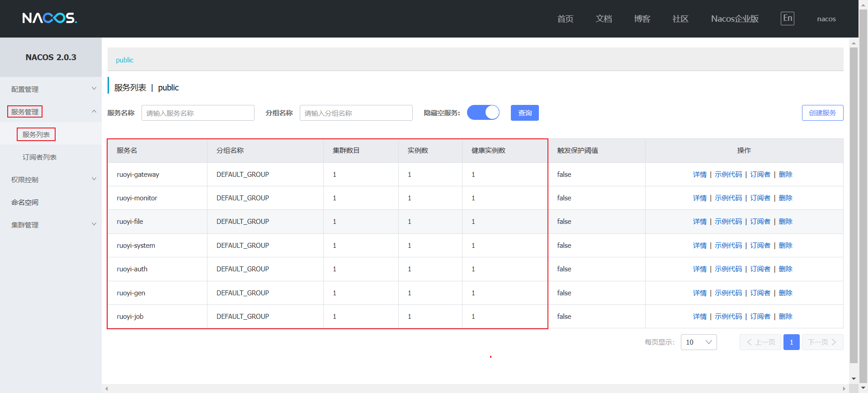The image size is (868, 393).
Task: Expand the 权限控制 menu
Action: tap(51, 180)
